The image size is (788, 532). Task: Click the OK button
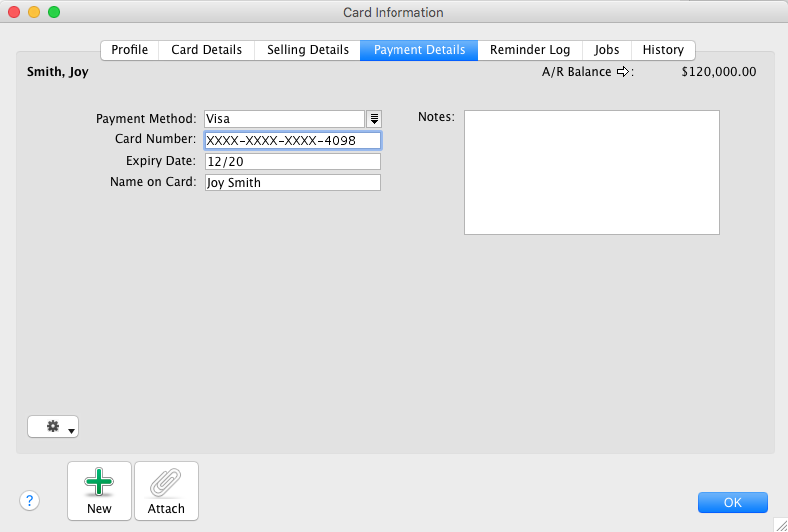coord(733,502)
